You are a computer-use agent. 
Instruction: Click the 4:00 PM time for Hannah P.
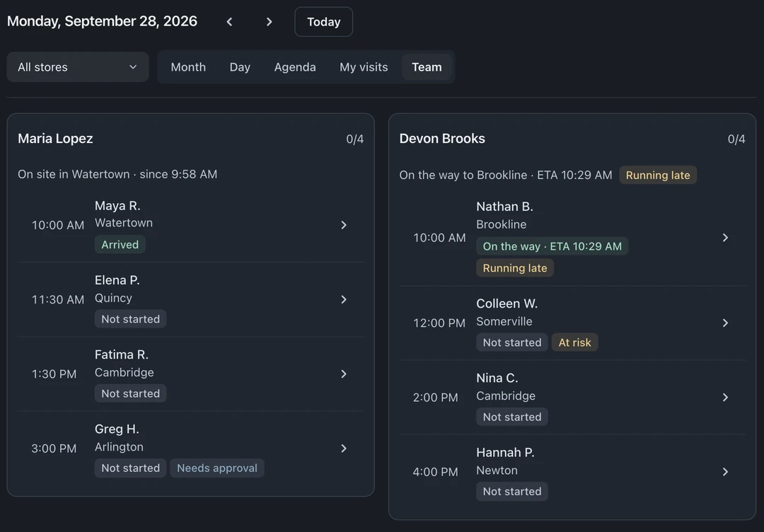click(x=435, y=472)
